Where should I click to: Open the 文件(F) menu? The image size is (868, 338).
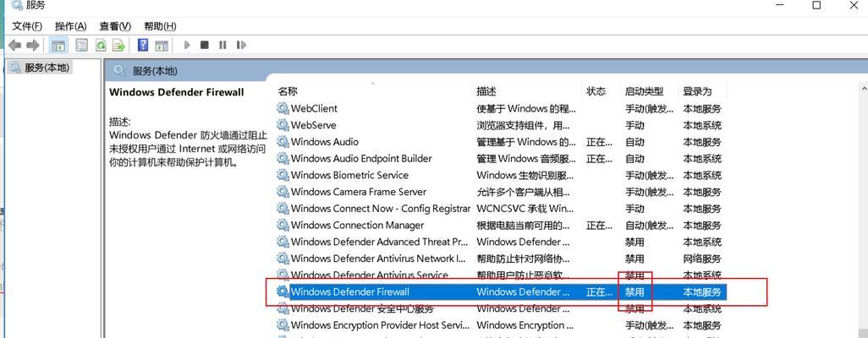pos(27,26)
